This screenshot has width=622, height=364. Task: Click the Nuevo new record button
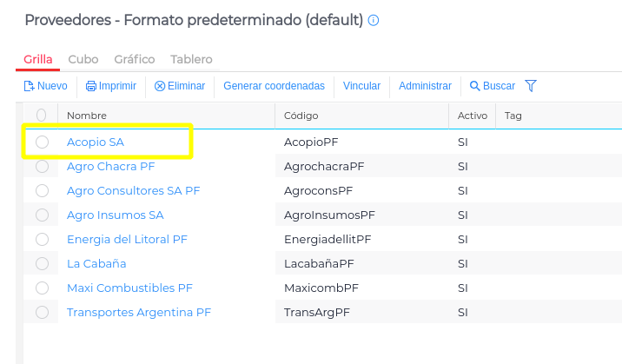pyautogui.click(x=46, y=86)
